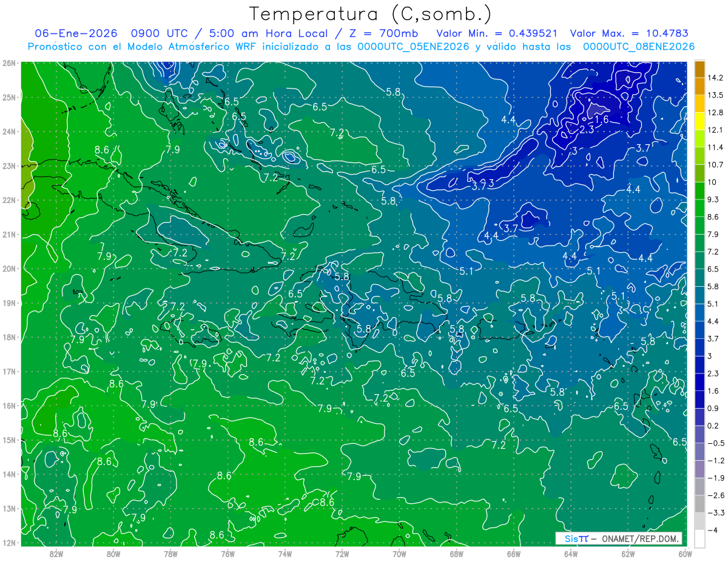This screenshot has width=728, height=562.
Task: Click the 19N latitude axis label
Action: coord(8,303)
